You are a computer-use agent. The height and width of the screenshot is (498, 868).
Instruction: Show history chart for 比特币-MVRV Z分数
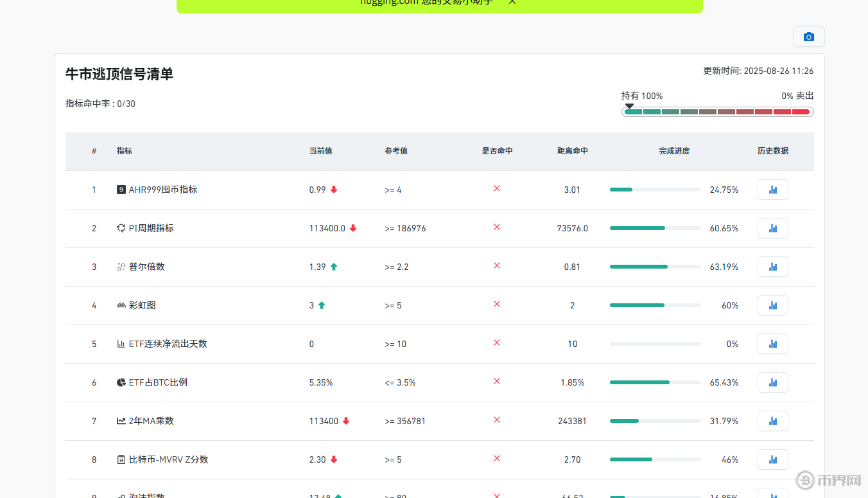tap(772, 459)
